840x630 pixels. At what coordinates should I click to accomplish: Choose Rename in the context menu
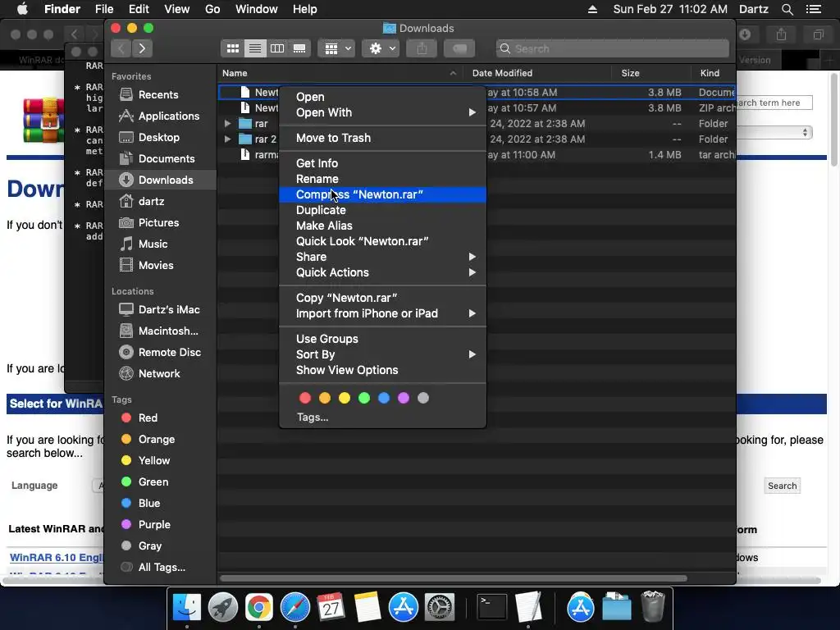click(x=382, y=179)
